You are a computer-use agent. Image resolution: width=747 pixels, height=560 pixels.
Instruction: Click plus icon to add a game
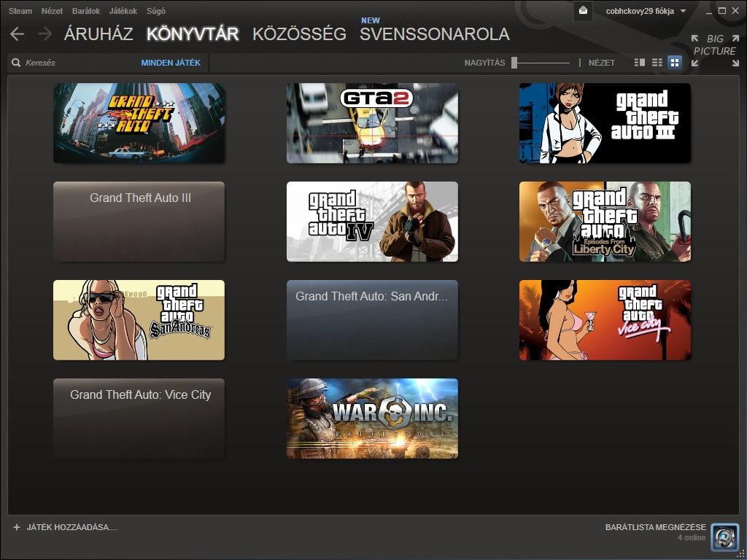click(17, 527)
